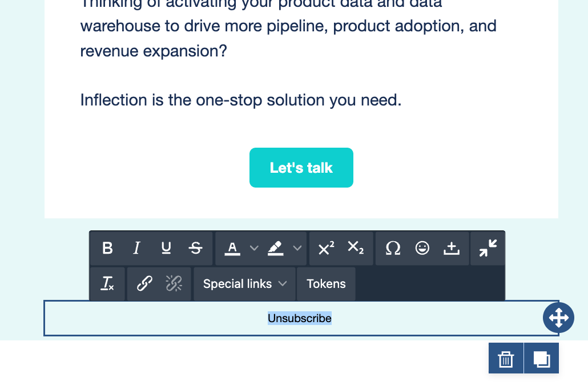Open the text color dropdown arrow
The height and width of the screenshot is (382, 588).
pos(254,248)
